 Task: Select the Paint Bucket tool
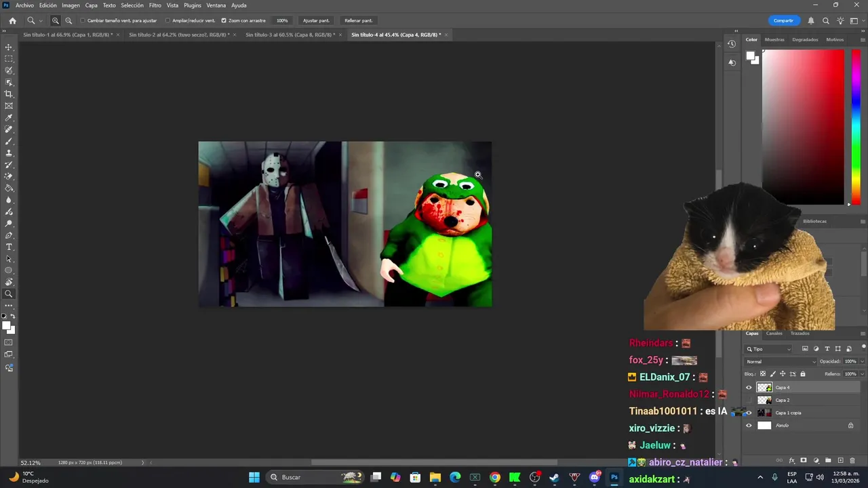point(9,188)
